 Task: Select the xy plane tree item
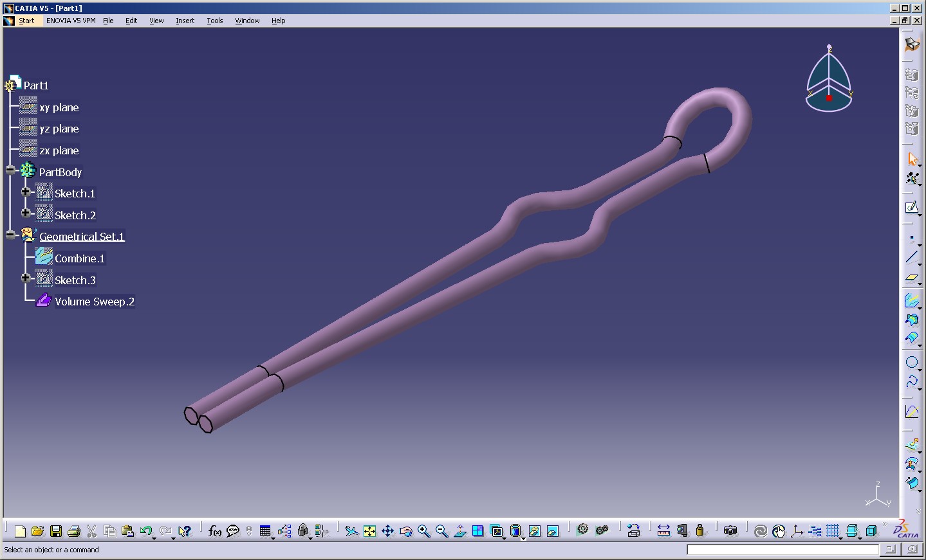pos(59,107)
